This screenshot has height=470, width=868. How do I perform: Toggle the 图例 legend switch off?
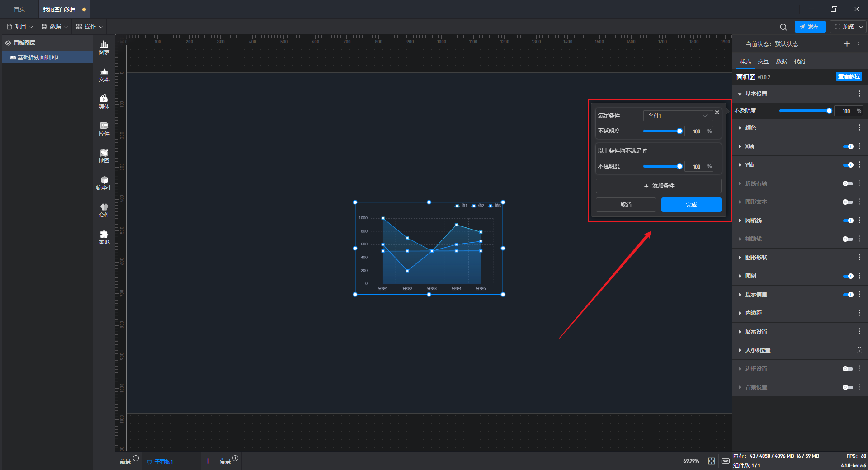pyautogui.click(x=848, y=276)
